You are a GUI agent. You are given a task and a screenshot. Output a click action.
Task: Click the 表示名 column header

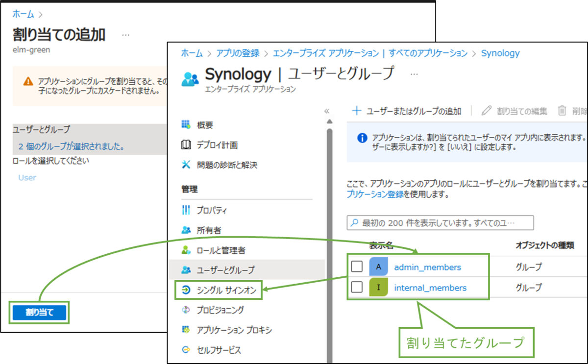(382, 245)
